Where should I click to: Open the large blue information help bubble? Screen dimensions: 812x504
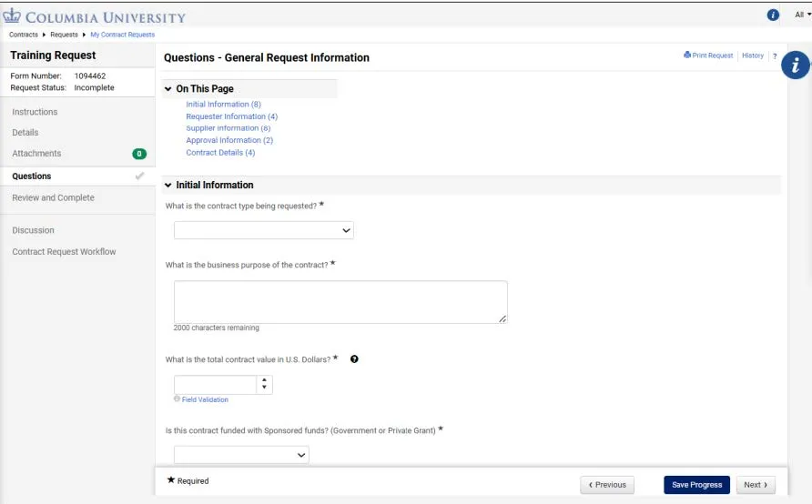tap(796, 65)
